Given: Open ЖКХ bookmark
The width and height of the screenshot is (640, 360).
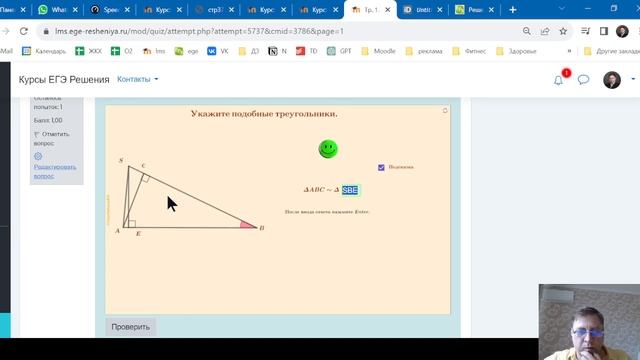Looking at the screenshot, I should pyautogui.click(x=89, y=51).
